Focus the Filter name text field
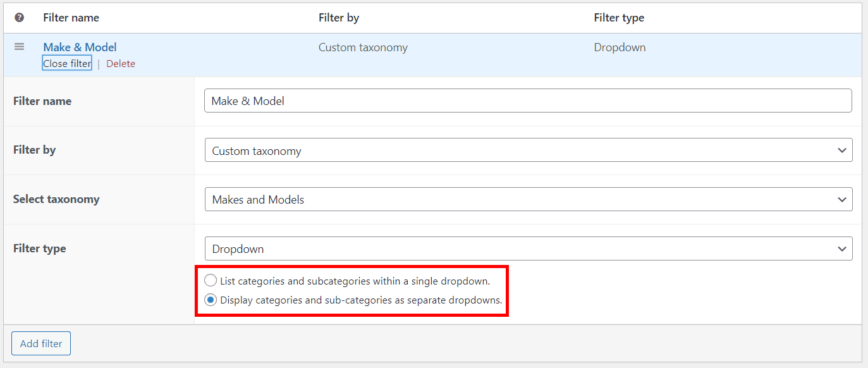868x368 pixels. [x=528, y=101]
